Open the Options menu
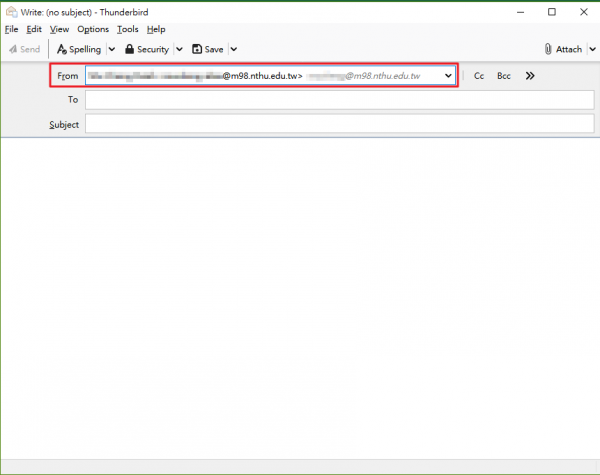The height and width of the screenshot is (475, 600). pos(93,30)
